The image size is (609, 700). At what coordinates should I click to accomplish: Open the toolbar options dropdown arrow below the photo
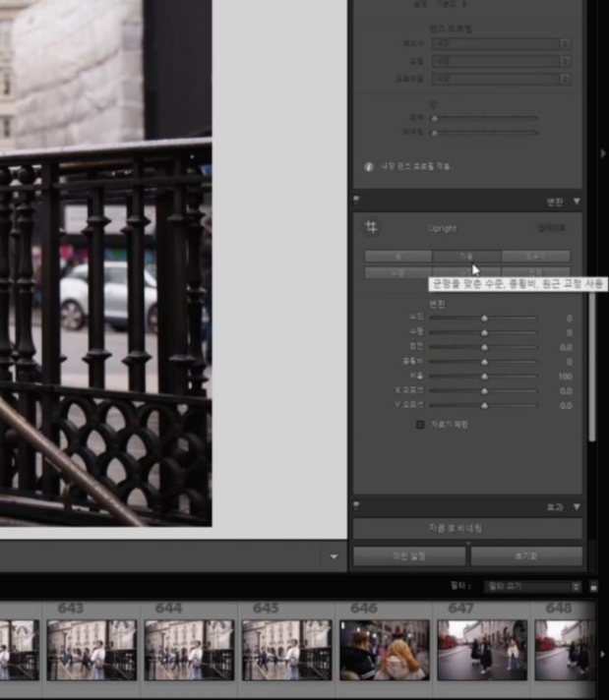(x=334, y=556)
